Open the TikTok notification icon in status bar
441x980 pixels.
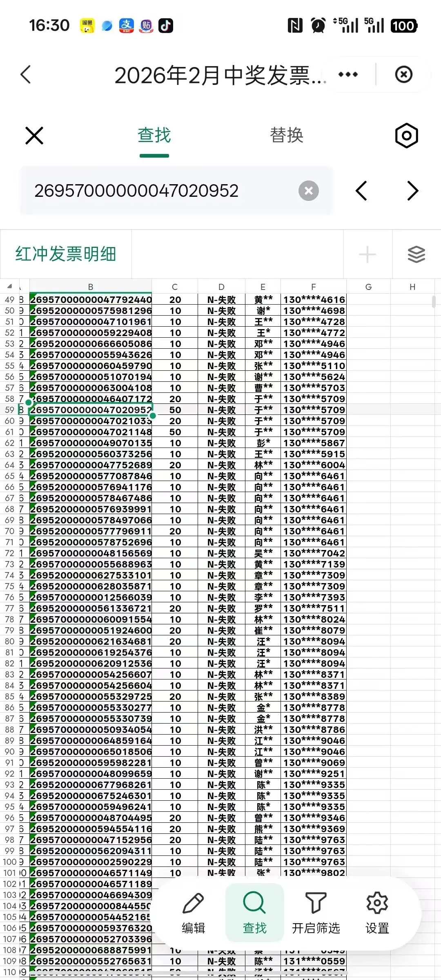pos(165,26)
